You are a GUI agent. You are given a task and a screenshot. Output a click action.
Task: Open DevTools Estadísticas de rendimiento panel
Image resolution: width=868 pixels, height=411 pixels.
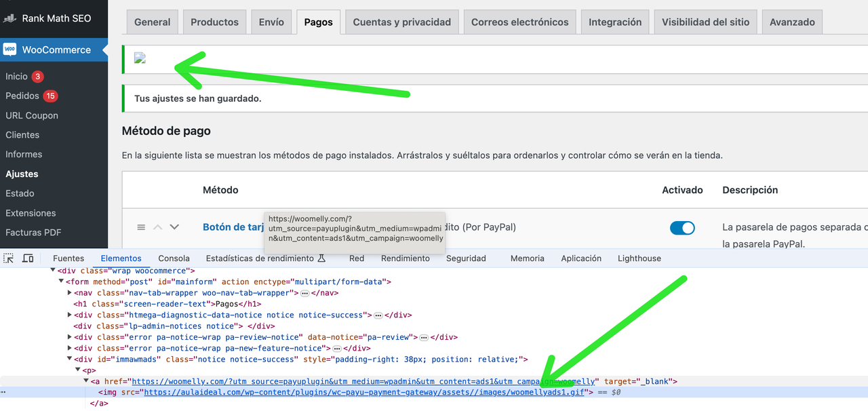pyautogui.click(x=260, y=258)
